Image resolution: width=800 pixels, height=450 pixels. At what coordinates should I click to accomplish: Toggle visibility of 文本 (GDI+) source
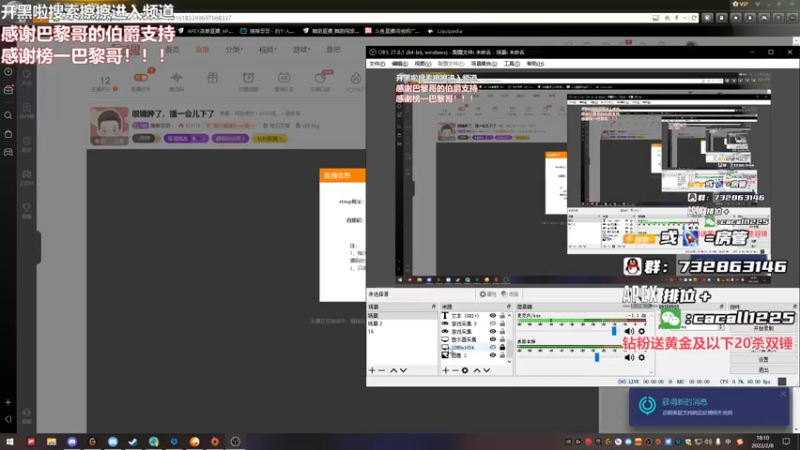pyautogui.click(x=493, y=316)
